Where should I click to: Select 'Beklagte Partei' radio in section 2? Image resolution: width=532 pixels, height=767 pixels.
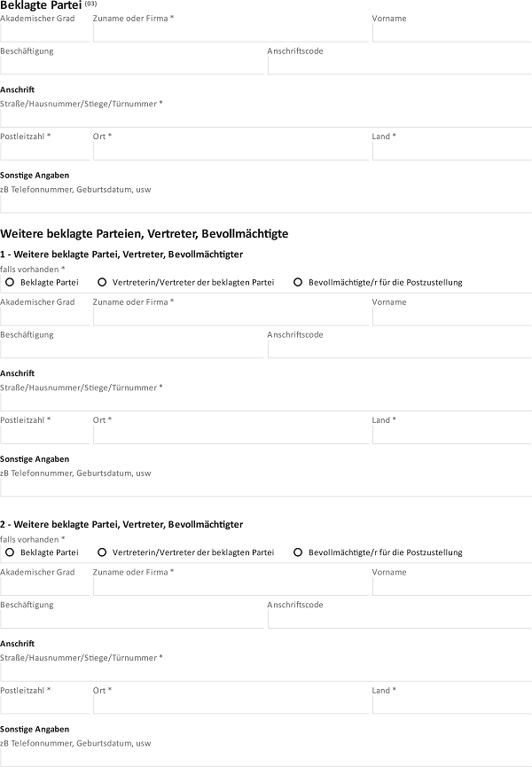coord(10,552)
